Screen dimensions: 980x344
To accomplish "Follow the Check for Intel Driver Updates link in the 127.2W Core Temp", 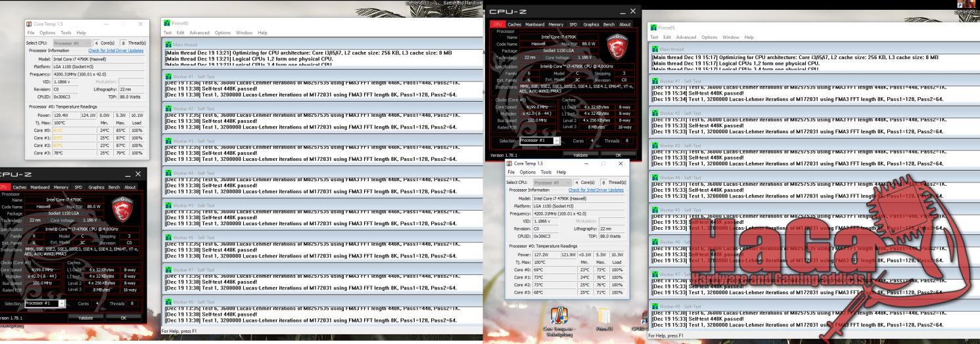I will 596,190.
